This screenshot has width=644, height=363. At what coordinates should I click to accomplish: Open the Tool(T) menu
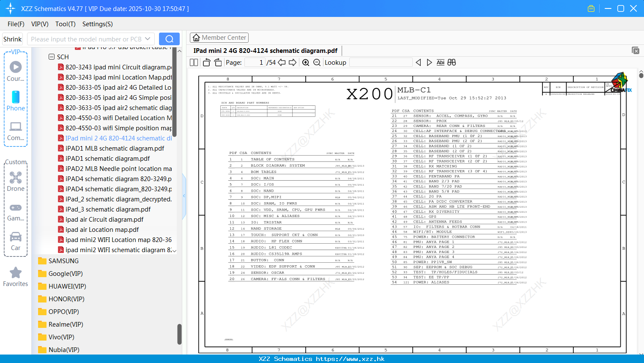pos(66,24)
